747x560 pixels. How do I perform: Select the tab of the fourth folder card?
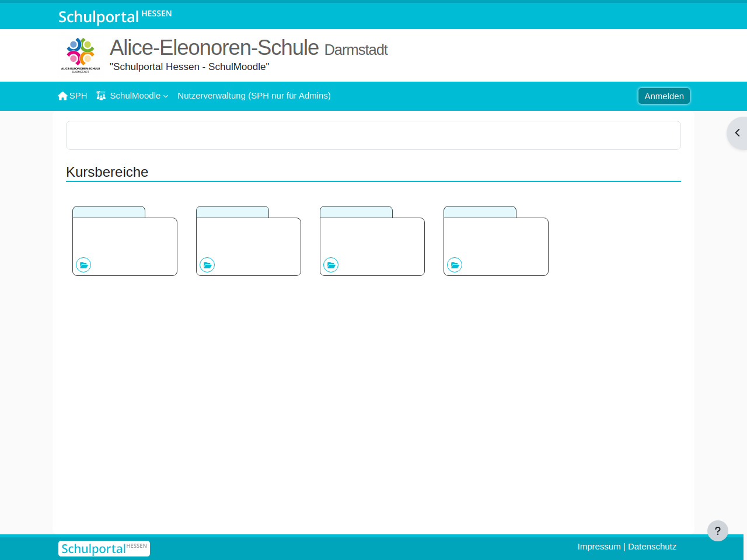click(x=480, y=212)
